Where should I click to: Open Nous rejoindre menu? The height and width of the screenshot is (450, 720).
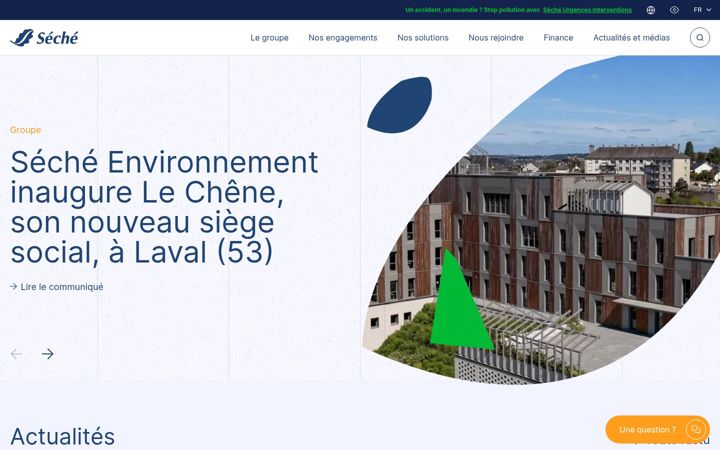[x=496, y=38]
